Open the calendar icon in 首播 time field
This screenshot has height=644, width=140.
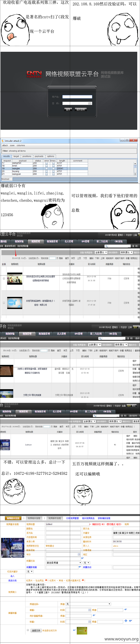(x=89, y=610)
